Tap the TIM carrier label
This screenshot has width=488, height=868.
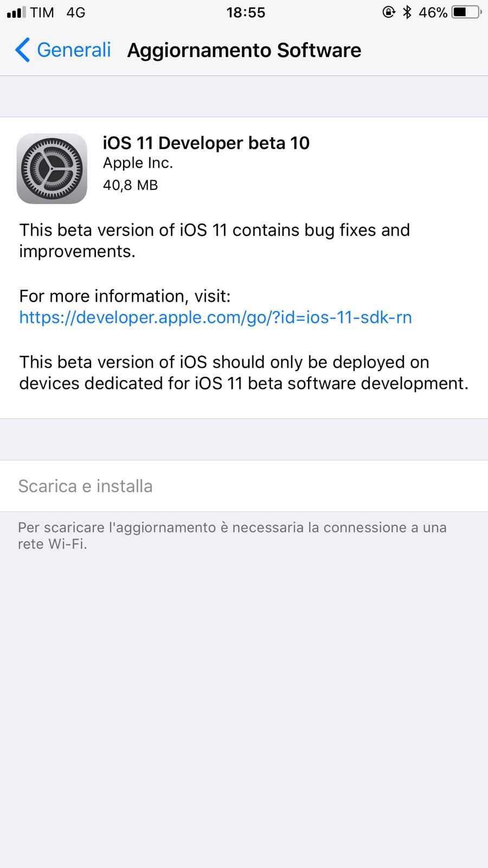42,12
